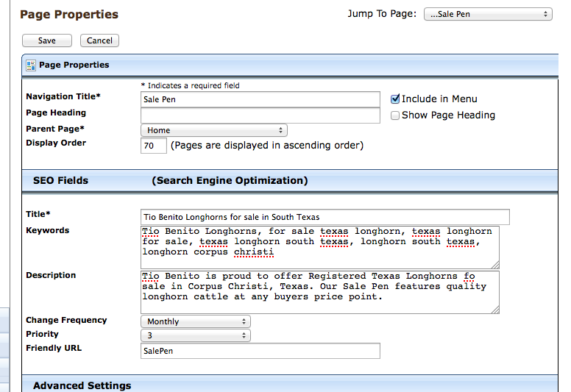Open the Parent Page dropdown set to Home

tap(214, 130)
